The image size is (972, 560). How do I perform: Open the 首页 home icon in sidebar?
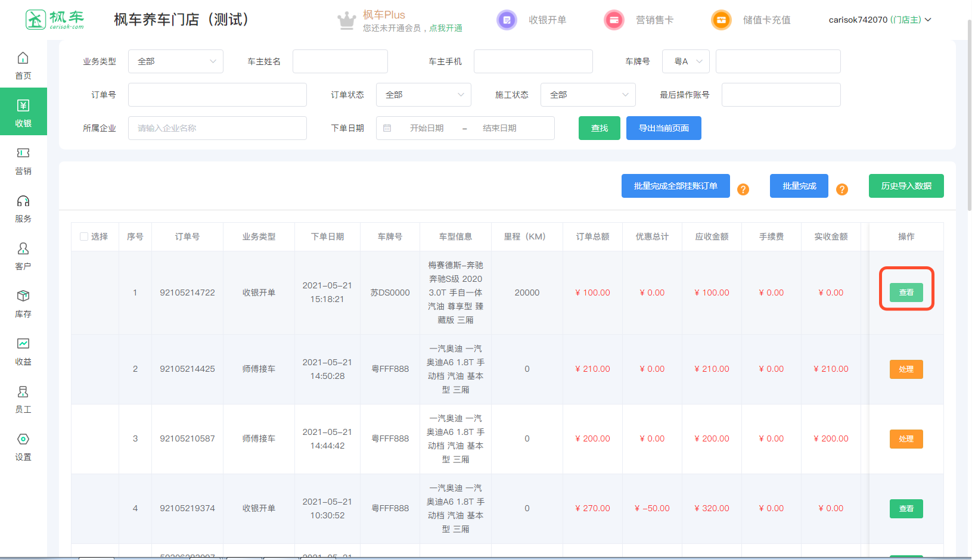point(23,58)
